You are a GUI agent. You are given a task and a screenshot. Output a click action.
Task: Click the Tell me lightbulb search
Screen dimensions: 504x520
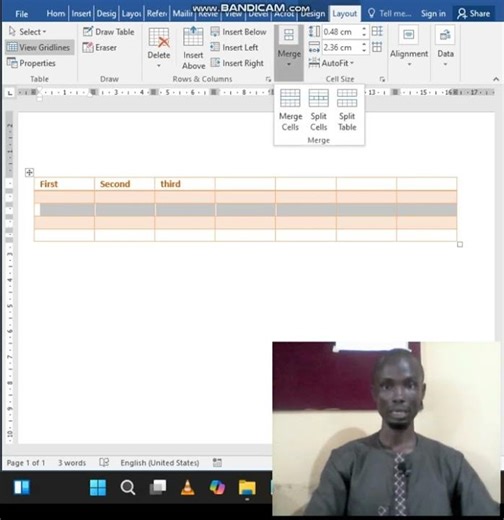click(x=390, y=14)
